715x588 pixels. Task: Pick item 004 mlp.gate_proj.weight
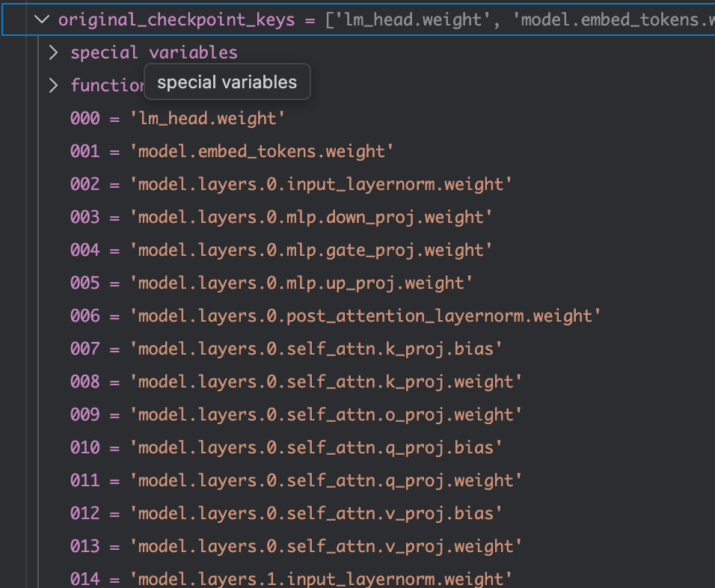pyautogui.click(x=281, y=250)
